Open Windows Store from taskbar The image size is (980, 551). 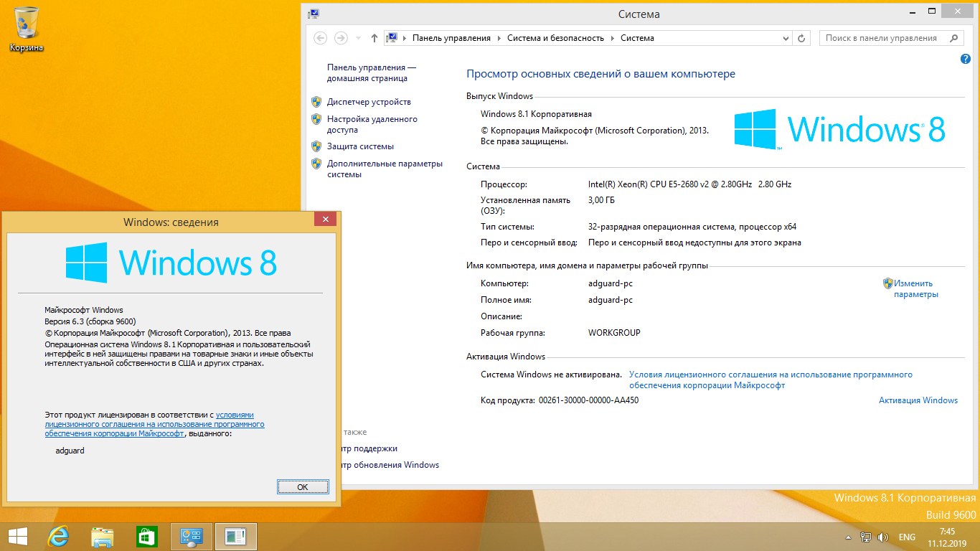(x=147, y=536)
